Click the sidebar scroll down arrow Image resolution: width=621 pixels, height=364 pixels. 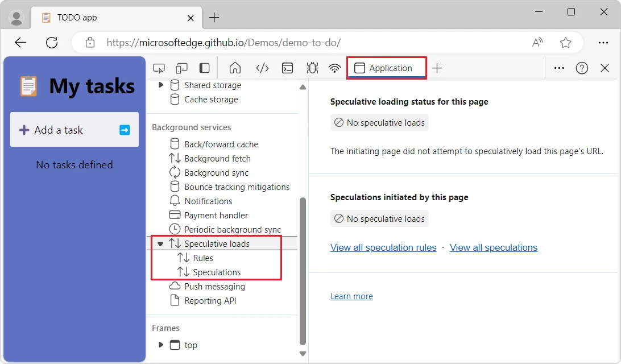[303, 353]
